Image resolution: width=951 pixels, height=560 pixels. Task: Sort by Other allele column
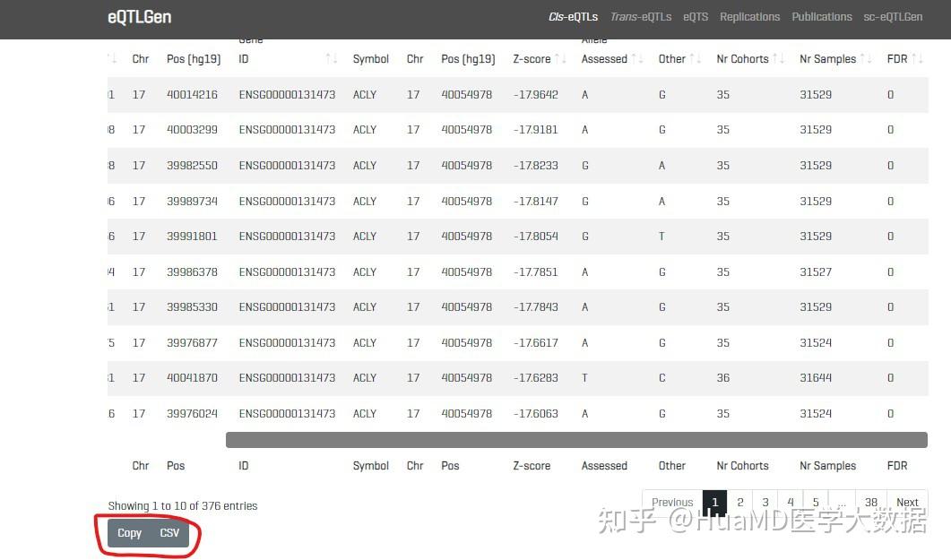(672, 58)
